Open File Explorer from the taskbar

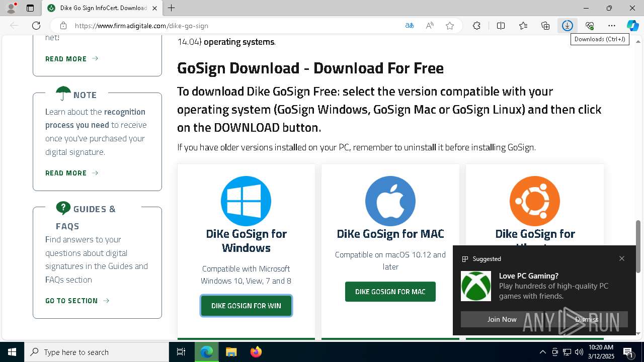(231, 352)
